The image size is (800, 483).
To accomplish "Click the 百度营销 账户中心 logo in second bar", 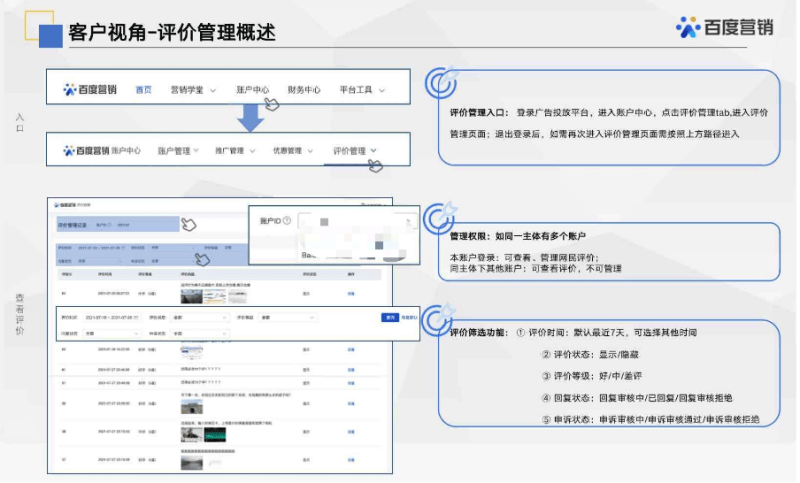I will tap(102, 151).
